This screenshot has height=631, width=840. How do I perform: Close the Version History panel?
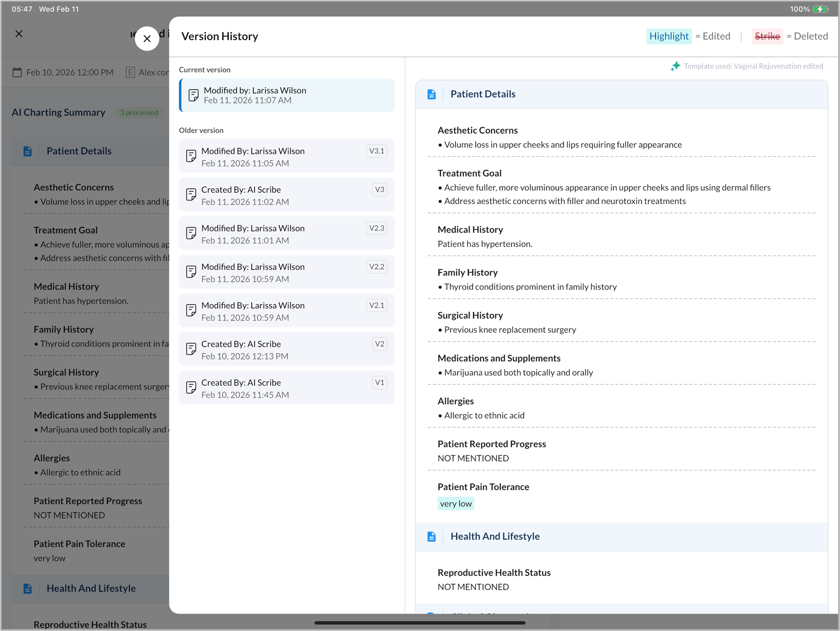(x=147, y=38)
